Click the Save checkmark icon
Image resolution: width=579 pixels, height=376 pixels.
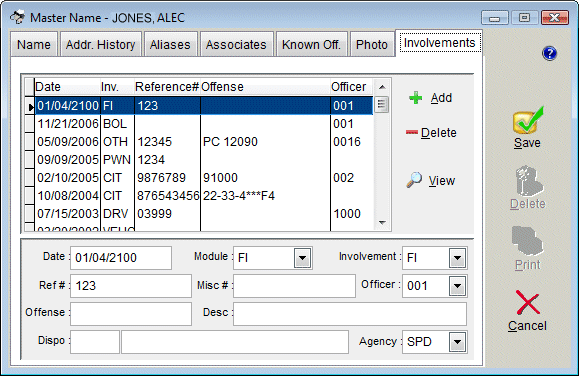click(x=528, y=120)
